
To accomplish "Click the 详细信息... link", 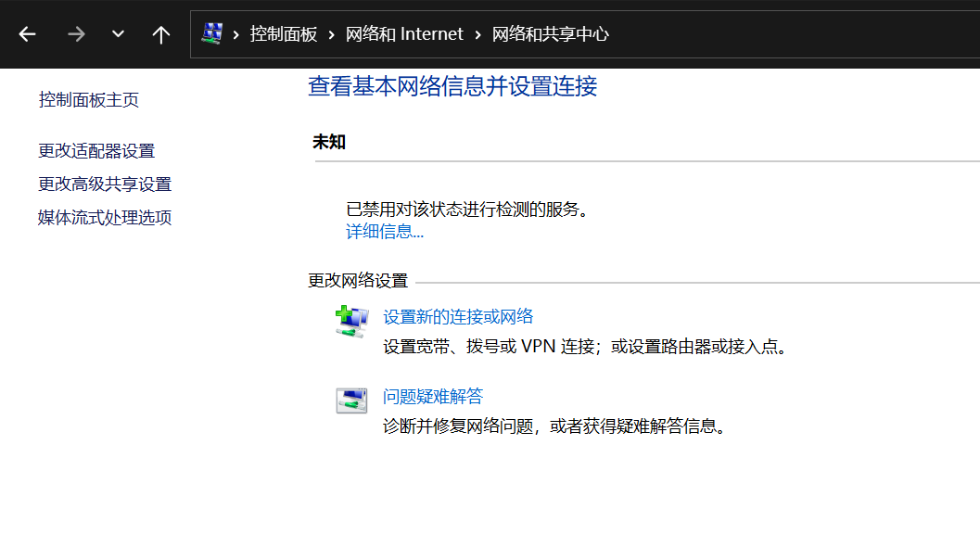I will point(385,232).
